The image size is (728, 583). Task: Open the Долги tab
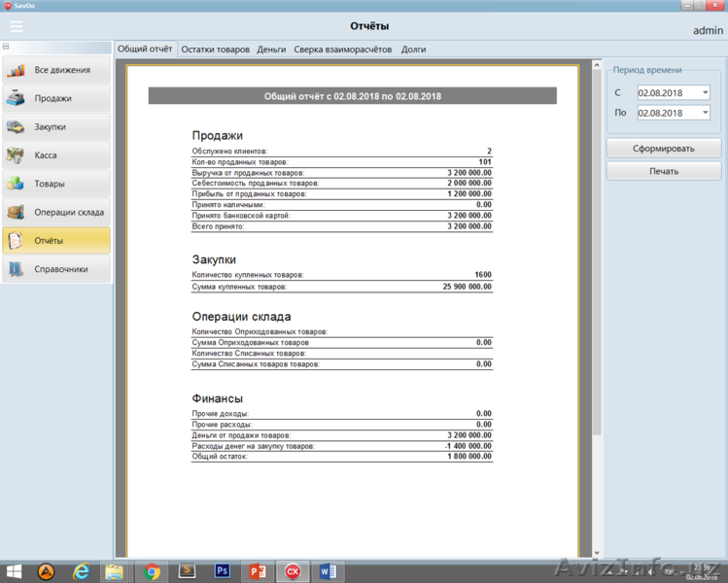[x=413, y=49]
